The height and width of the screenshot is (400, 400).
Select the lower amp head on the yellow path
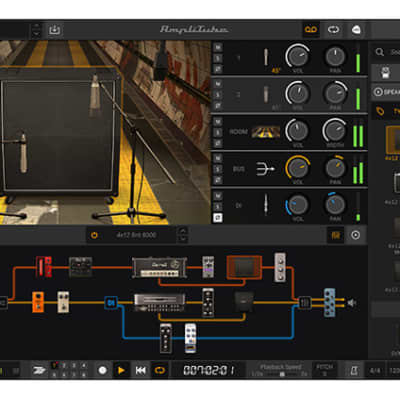[x=160, y=302]
